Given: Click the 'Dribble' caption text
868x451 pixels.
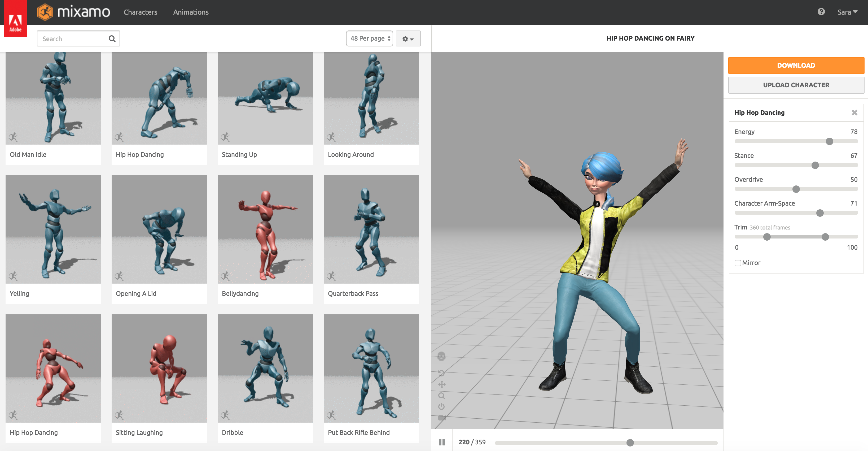Looking at the screenshot, I should click(232, 432).
